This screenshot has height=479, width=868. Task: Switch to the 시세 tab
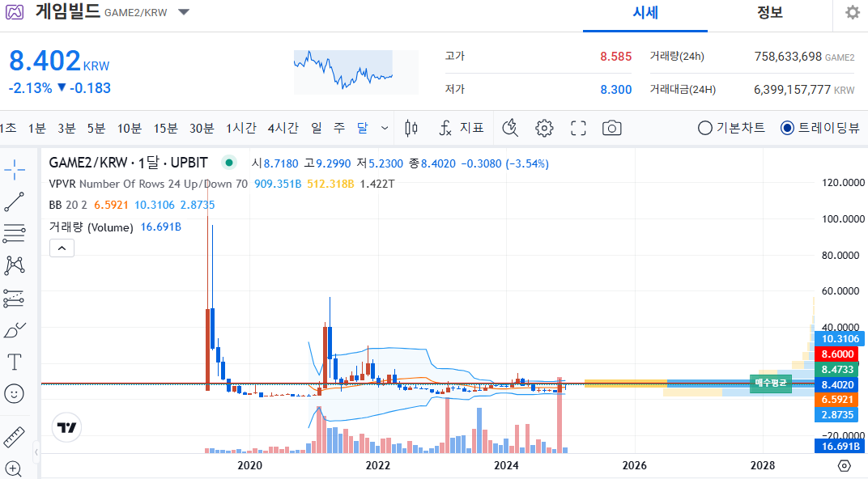pos(645,13)
